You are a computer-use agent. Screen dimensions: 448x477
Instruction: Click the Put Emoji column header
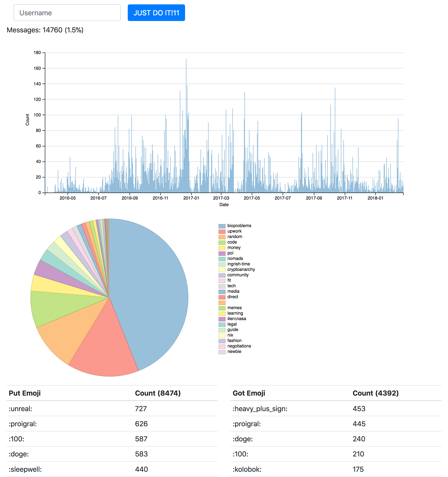(25, 393)
